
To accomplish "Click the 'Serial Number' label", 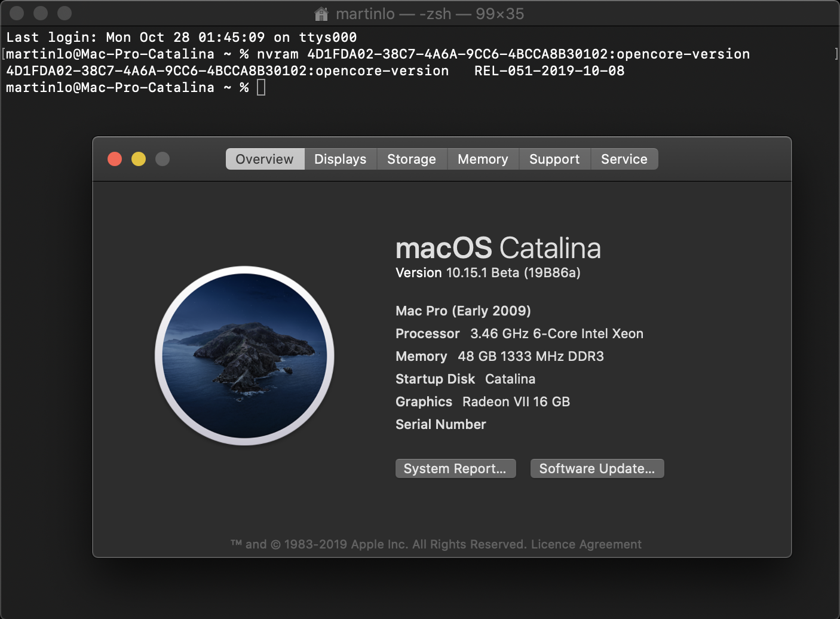I will point(441,424).
